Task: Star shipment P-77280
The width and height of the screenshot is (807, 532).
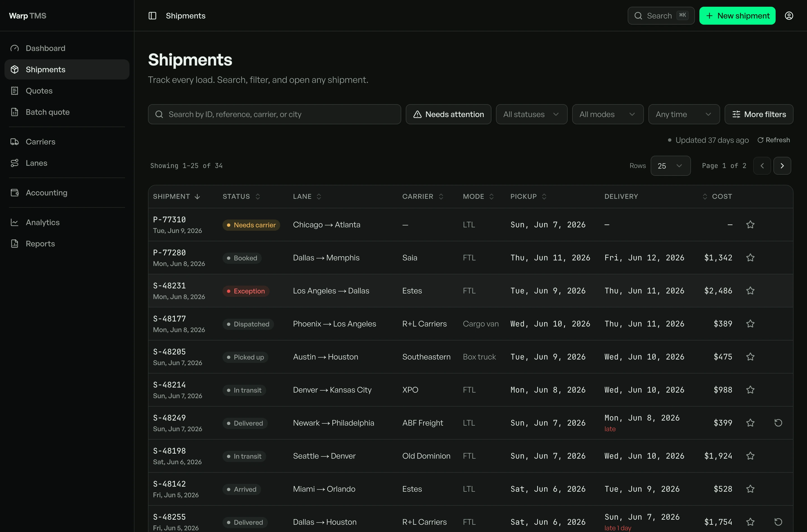Action: [750, 258]
